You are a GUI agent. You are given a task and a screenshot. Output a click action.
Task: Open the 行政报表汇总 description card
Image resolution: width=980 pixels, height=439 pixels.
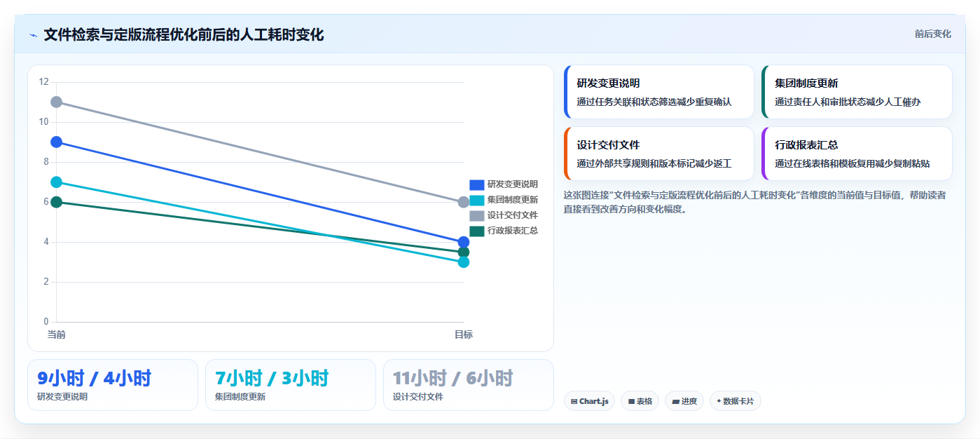pos(857,154)
